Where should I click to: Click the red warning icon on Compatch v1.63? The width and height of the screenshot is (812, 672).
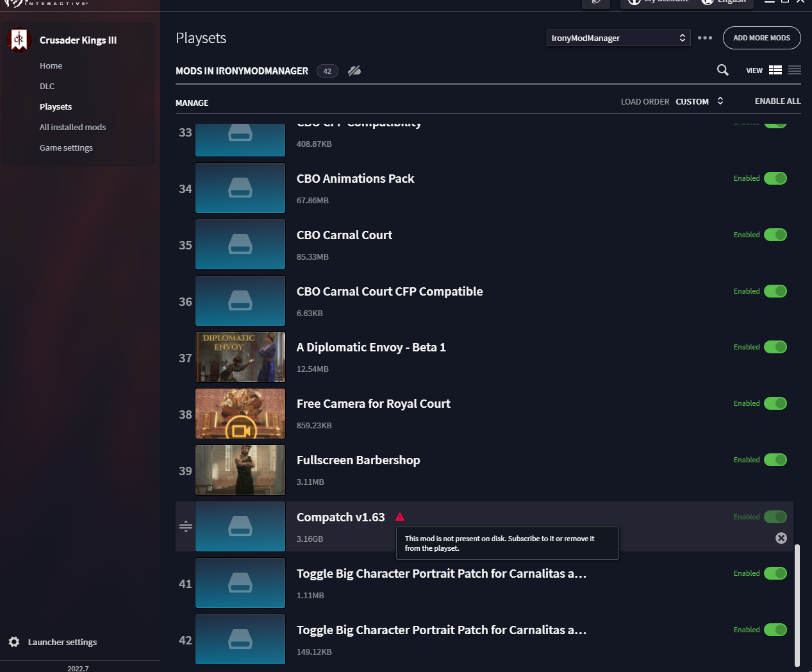point(400,517)
